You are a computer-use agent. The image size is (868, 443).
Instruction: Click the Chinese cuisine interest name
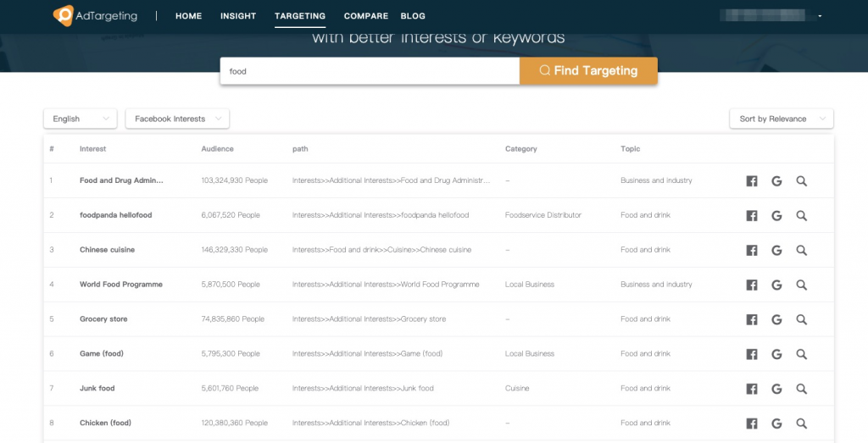(x=107, y=249)
